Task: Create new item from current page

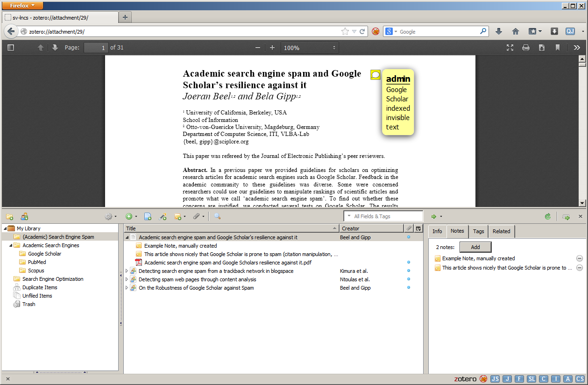Action: click(x=148, y=216)
